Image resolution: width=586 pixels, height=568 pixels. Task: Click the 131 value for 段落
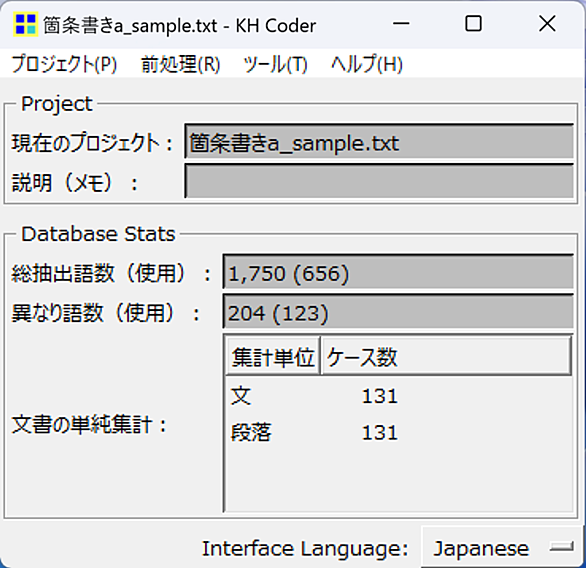pyautogui.click(x=379, y=433)
